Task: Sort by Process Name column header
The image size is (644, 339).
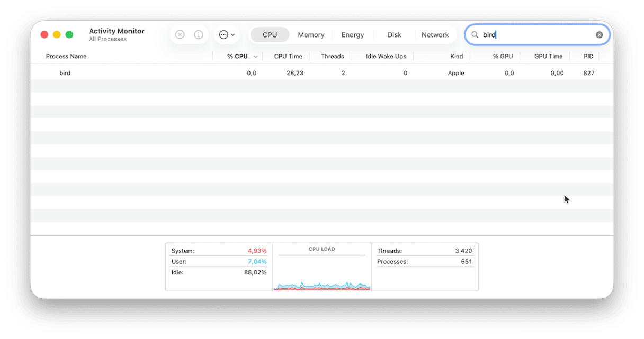Action: [x=66, y=57]
